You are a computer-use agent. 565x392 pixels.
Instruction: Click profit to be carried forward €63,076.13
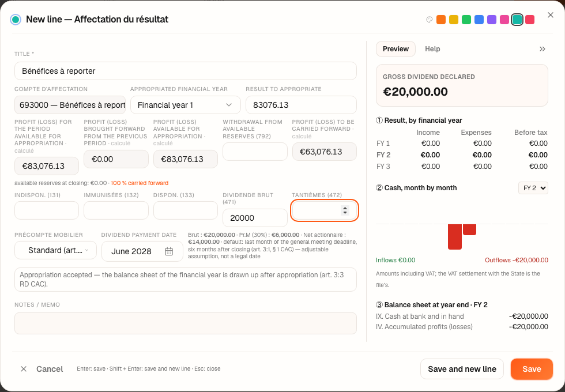(x=324, y=152)
